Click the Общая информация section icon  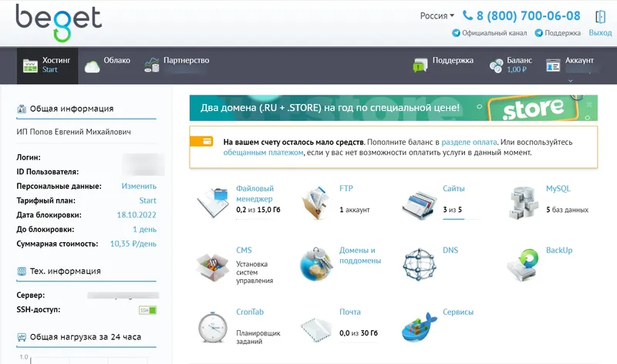pos(22,109)
